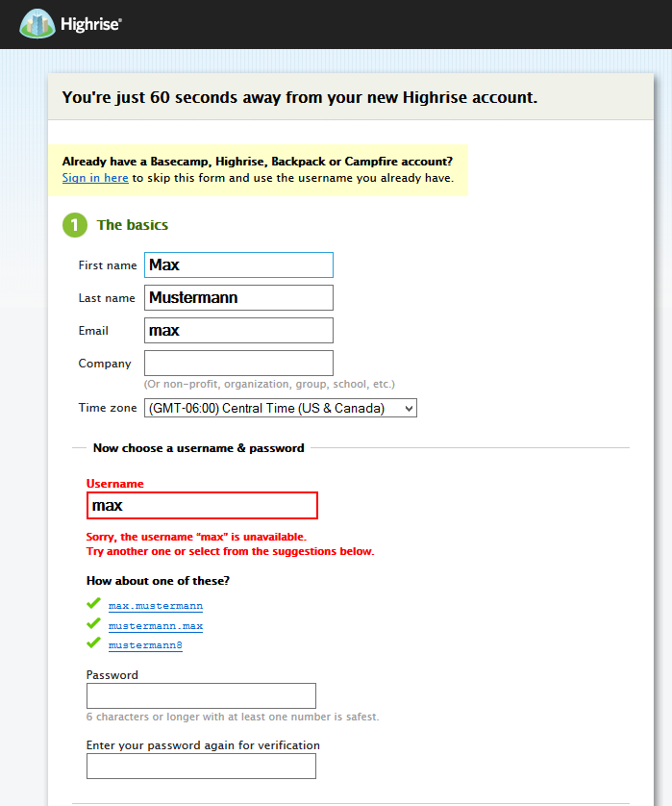Click into the Last name field
The width and height of the screenshot is (672, 806).
coord(238,297)
